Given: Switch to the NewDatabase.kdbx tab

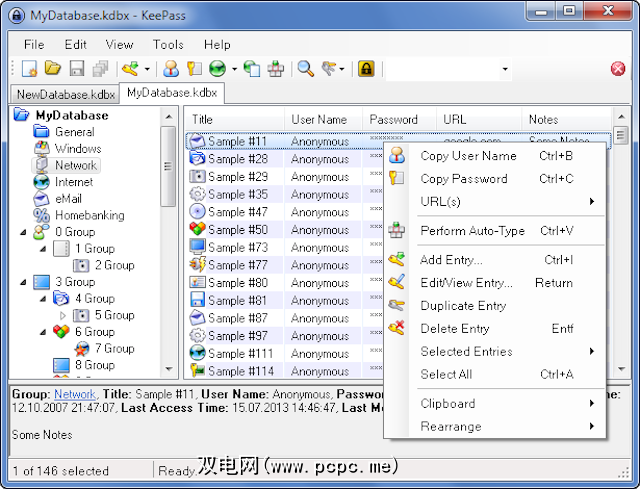Looking at the screenshot, I should coord(65,94).
